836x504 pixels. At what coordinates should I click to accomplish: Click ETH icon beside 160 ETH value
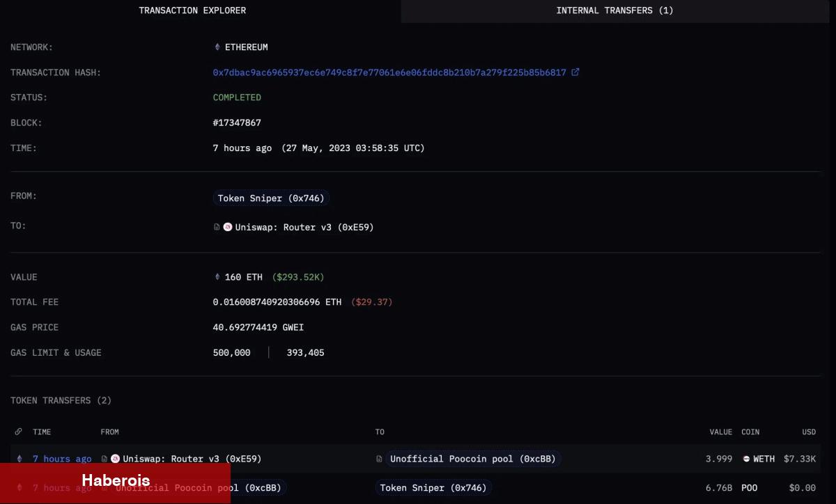coord(217,277)
